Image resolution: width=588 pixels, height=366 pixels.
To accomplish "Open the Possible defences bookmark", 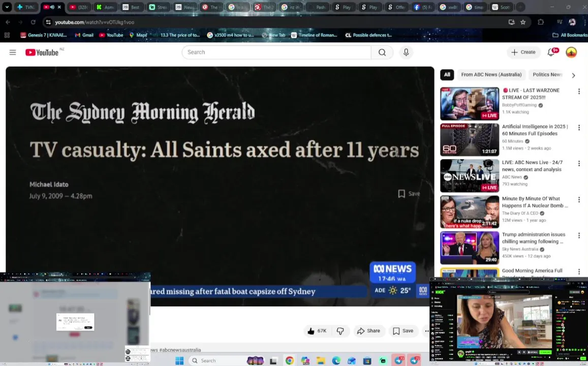I will click(x=368, y=35).
